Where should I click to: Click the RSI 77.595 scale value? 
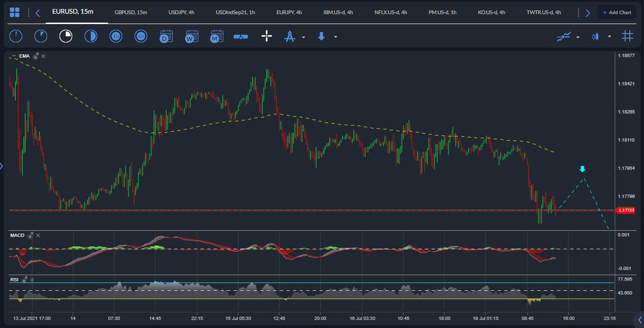click(x=625, y=279)
